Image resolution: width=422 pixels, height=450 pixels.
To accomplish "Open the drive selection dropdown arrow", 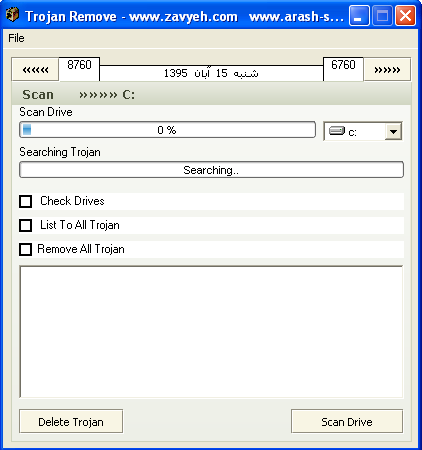I will [x=393, y=131].
